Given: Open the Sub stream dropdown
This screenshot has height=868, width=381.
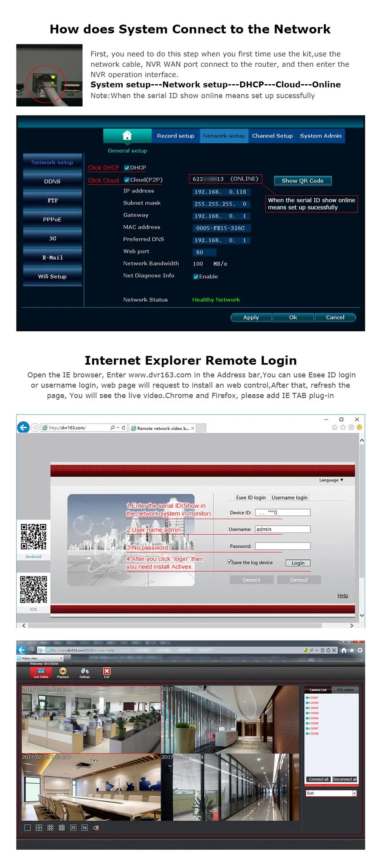Looking at the screenshot, I should tap(331, 793).
